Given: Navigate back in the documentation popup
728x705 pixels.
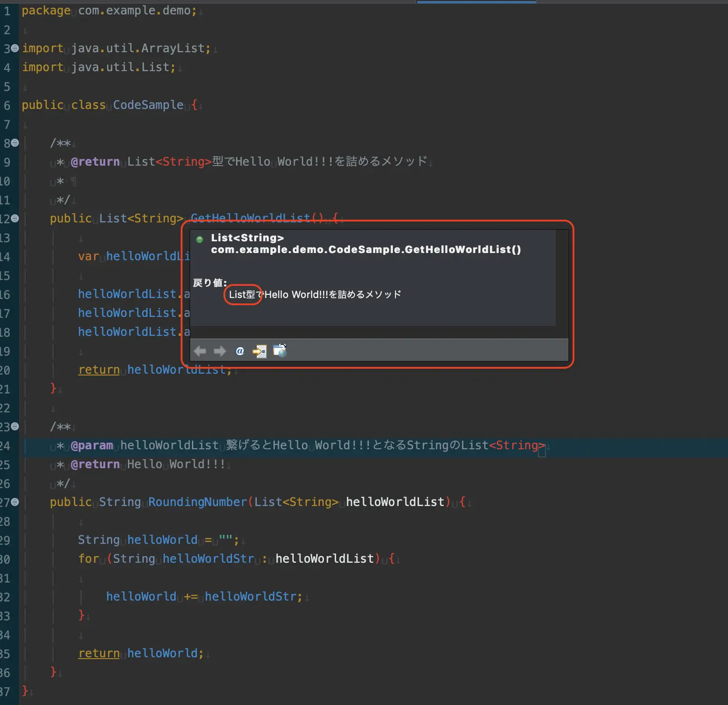Looking at the screenshot, I should [200, 351].
